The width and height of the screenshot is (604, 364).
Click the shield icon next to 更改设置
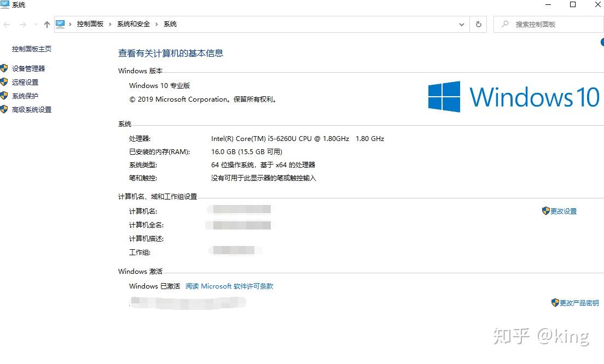pos(545,210)
